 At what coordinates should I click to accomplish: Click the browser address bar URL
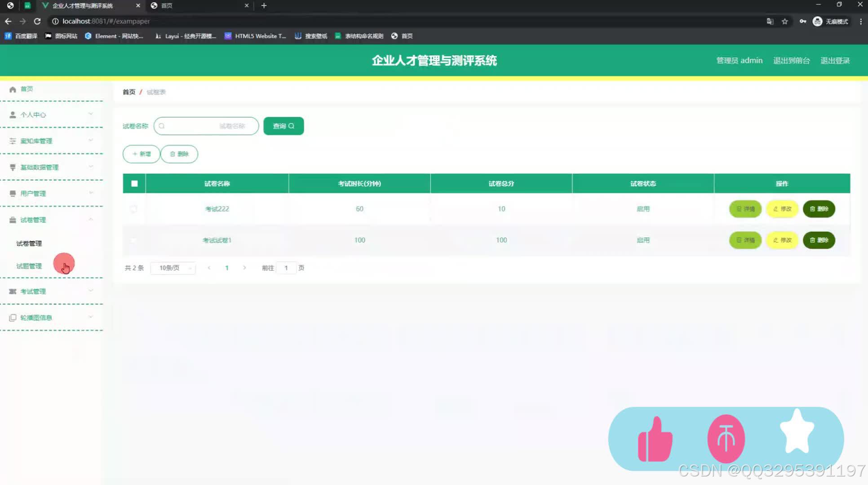[x=106, y=21]
